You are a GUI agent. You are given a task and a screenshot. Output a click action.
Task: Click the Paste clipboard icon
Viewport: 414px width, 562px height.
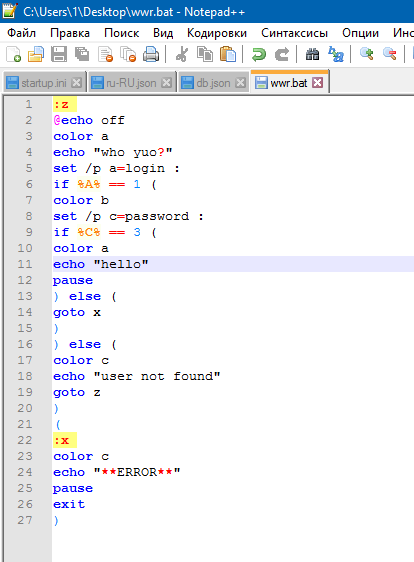pos(228,54)
